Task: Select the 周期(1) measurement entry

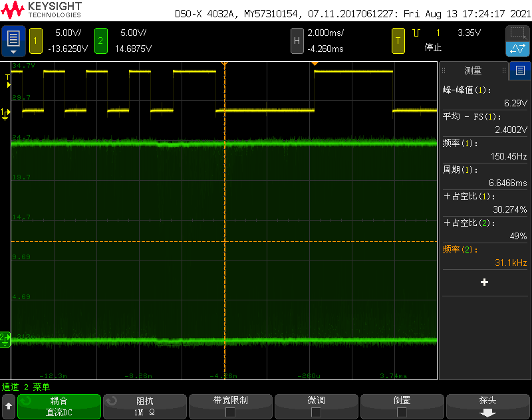Action: coord(485,176)
